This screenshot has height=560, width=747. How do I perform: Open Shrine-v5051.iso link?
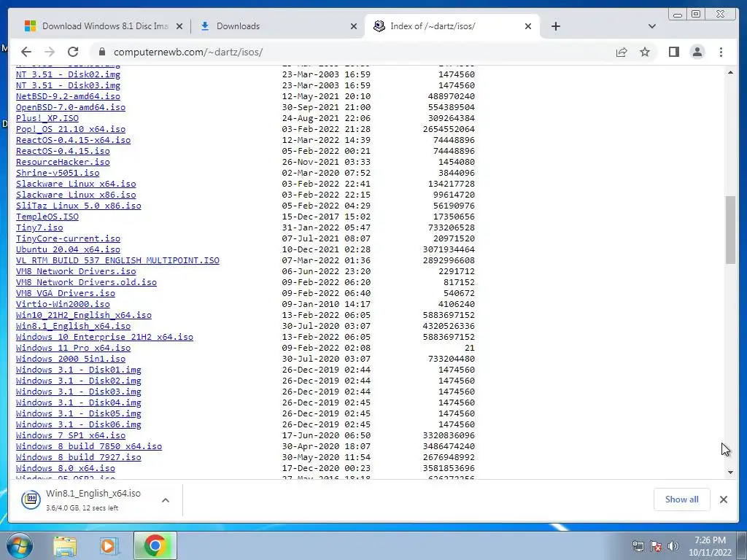(x=58, y=173)
